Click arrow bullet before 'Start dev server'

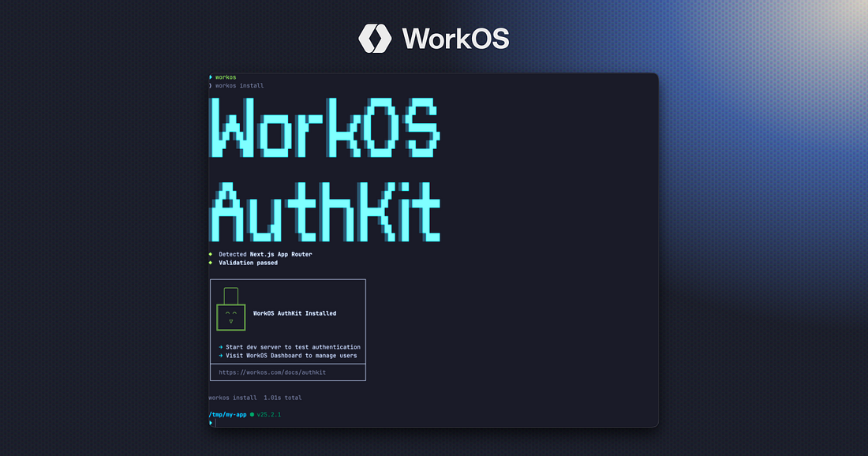click(x=221, y=348)
